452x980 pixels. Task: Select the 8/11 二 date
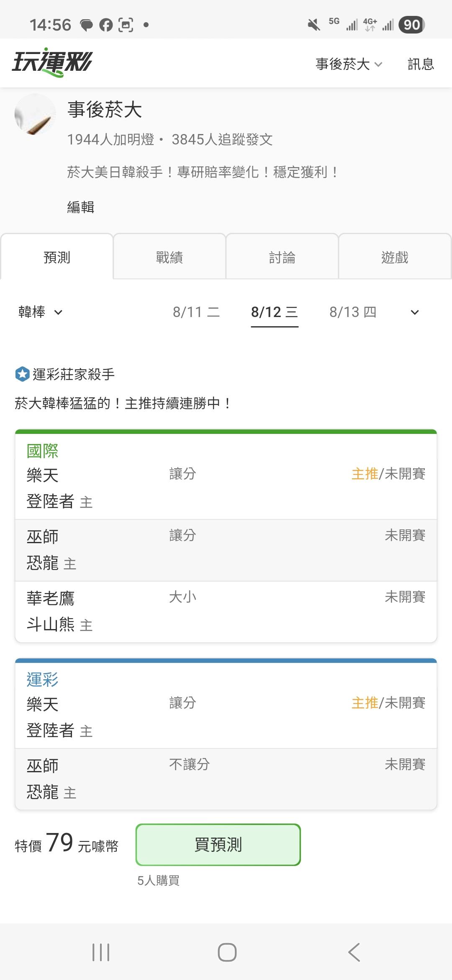[x=196, y=312]
